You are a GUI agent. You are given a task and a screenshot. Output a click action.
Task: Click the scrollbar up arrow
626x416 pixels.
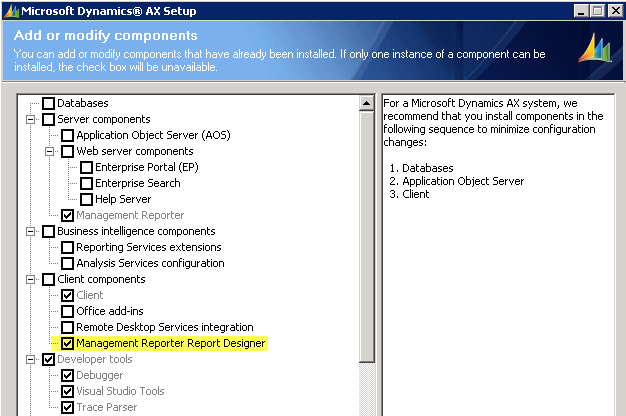pos(366,104)
